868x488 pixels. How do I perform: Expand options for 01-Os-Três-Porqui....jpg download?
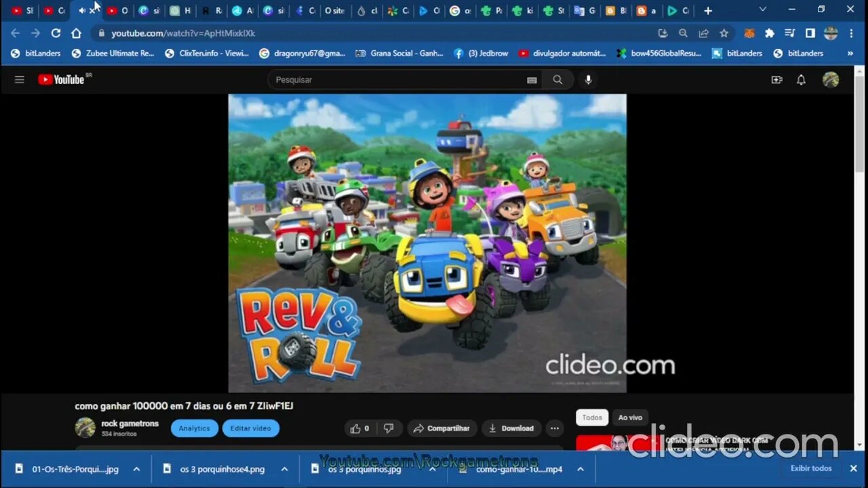click(x=136, y=469)
